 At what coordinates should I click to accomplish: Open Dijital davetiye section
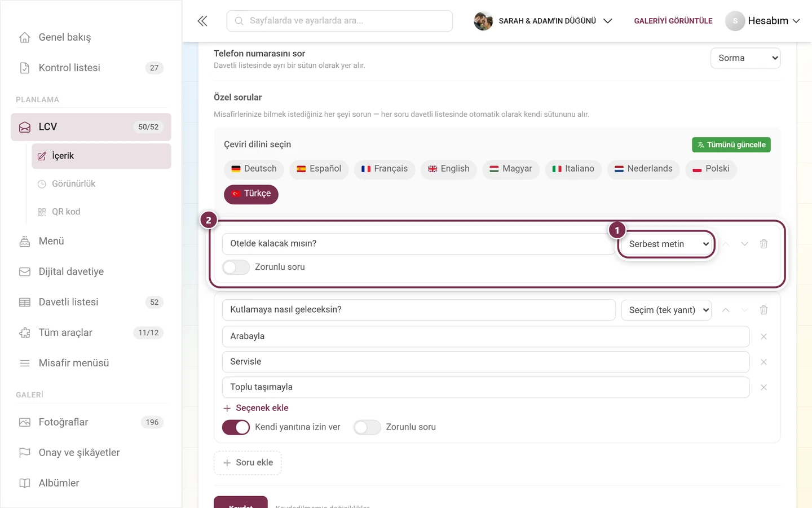pyautogui.click(x=91, y=271)
